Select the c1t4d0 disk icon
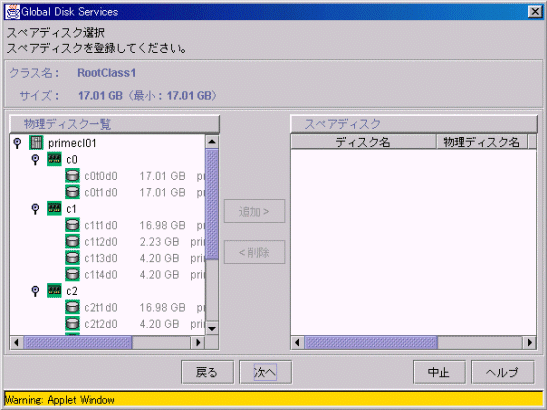Image resolution: width=547 pixels, height=410 pixels. click(x=72, y=274)
